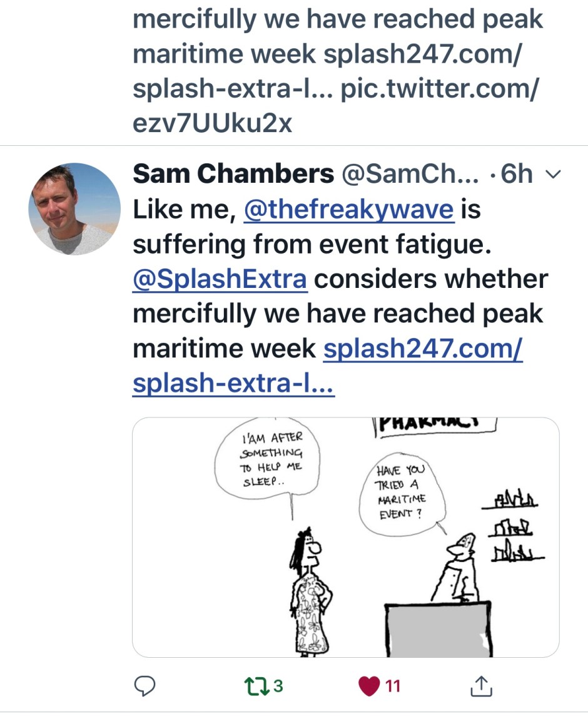Click the like count 11
Screen dimensions: 588x716
pyautogui.click(x=392, y=686)
